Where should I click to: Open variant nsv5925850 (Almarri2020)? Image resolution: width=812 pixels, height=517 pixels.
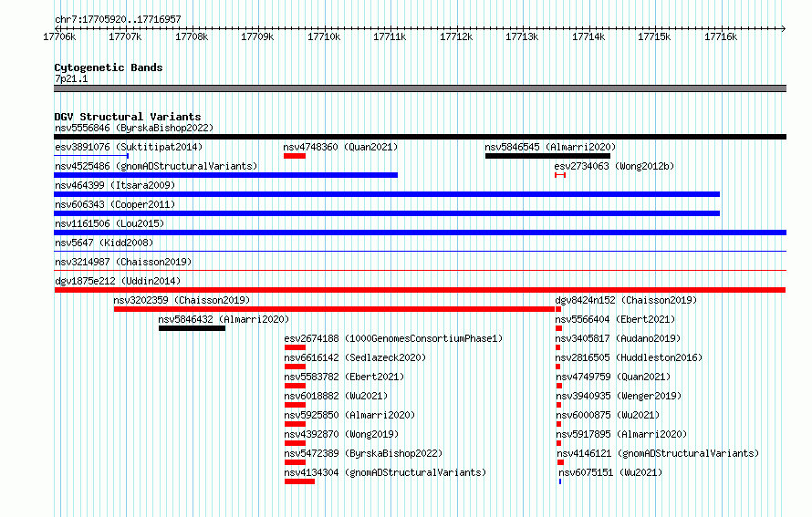click(349, 415)
